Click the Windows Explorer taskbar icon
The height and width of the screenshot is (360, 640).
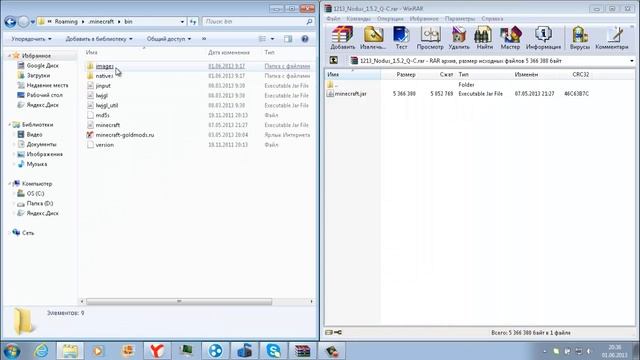click(x=70, y=351)
